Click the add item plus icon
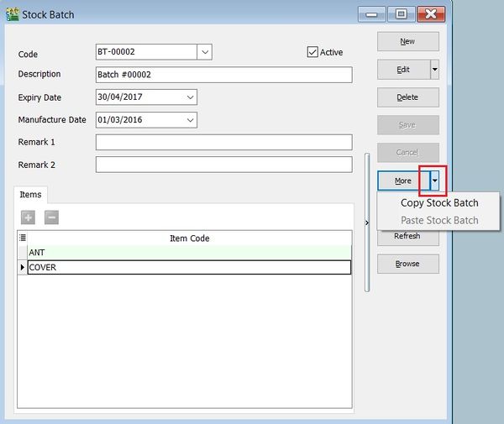 pos(28,217)
